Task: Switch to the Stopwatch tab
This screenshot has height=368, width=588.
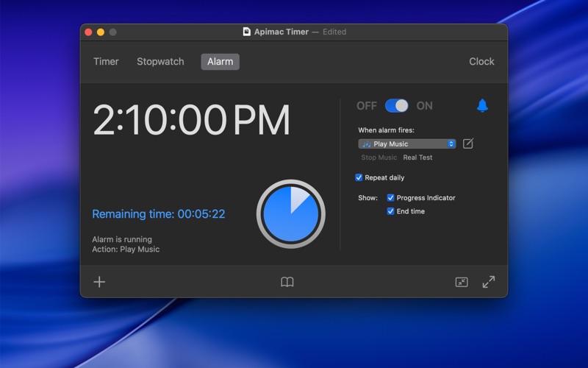Action: tap(160, 62)
